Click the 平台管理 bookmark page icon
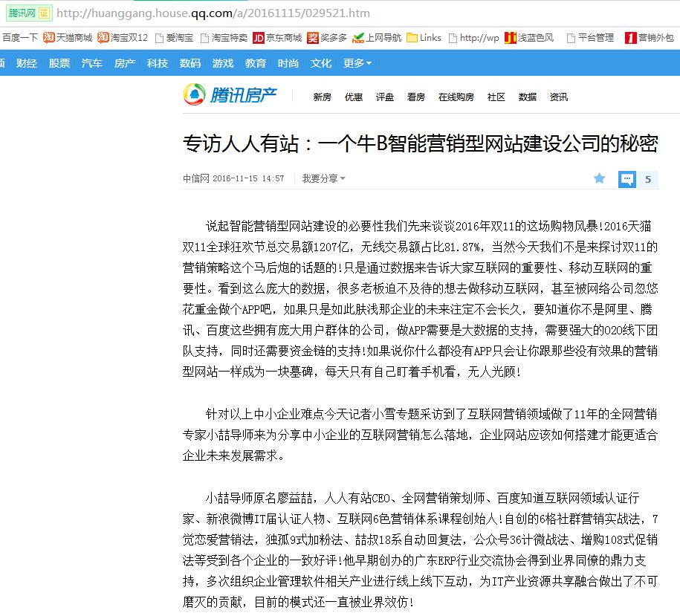This screenshot has width=680, height=616. (571, 38)
